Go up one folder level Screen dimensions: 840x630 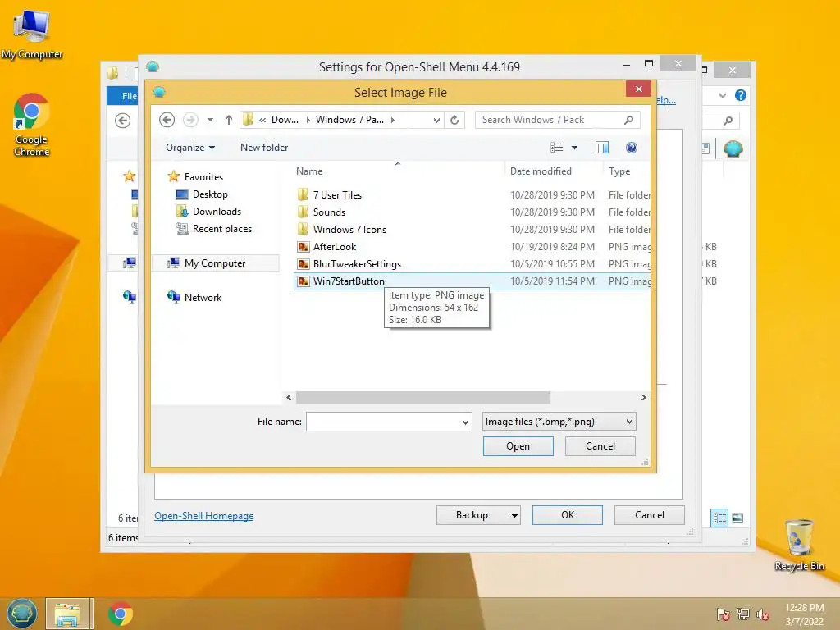229,120
